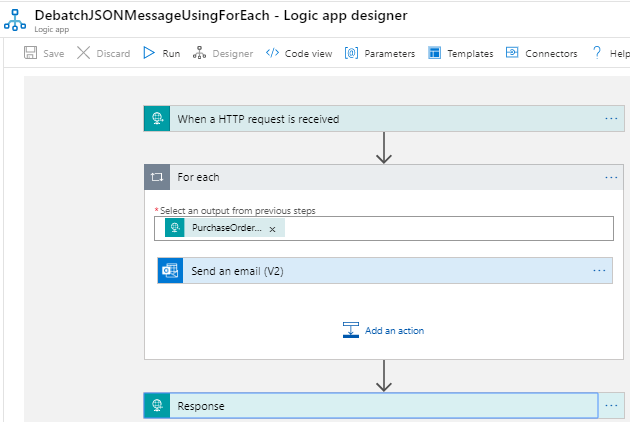
Task: Switch to Code view label
Action: tap(309, 53)
